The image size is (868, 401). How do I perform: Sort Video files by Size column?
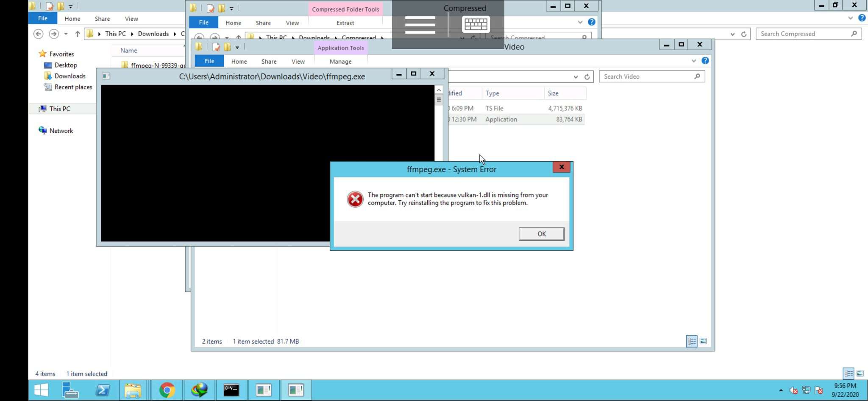pyautogui.click(x=565, y=93)
